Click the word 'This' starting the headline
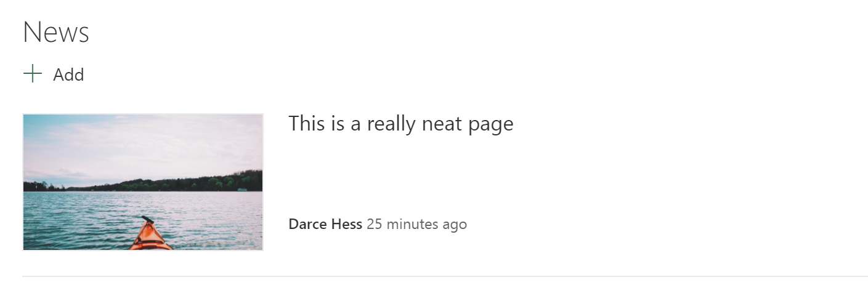The image size is (868, 285). [307, 124]
